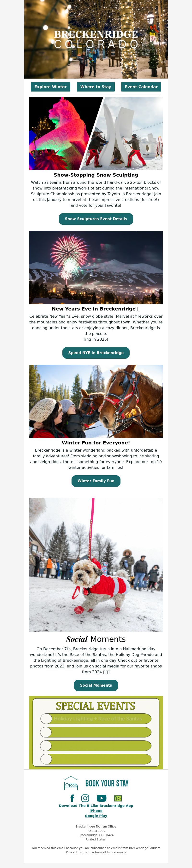This screenshot has width=192, height=868.
Task: Click the Winter Family Fun button
Action: tap(96, 481)
